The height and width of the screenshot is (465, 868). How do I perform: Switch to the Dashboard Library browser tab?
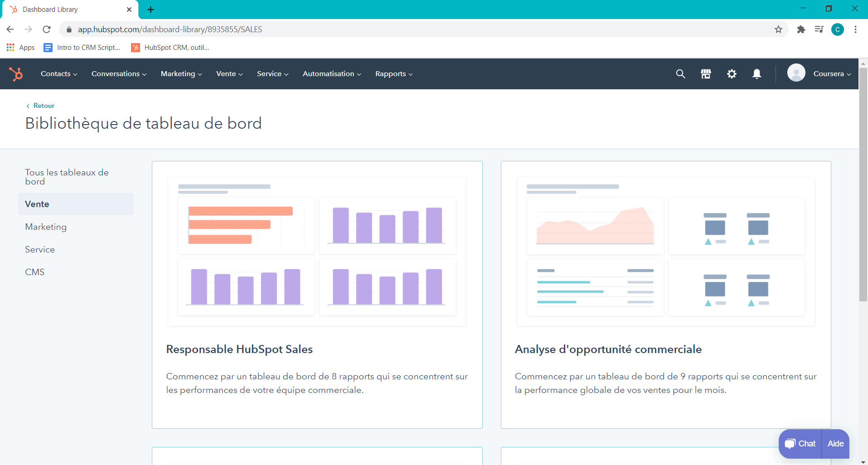tap(70, 10)
